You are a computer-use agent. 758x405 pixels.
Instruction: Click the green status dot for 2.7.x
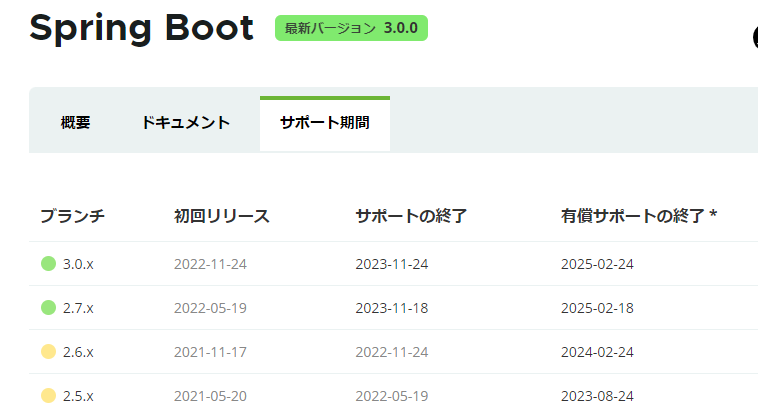(48, 308)
